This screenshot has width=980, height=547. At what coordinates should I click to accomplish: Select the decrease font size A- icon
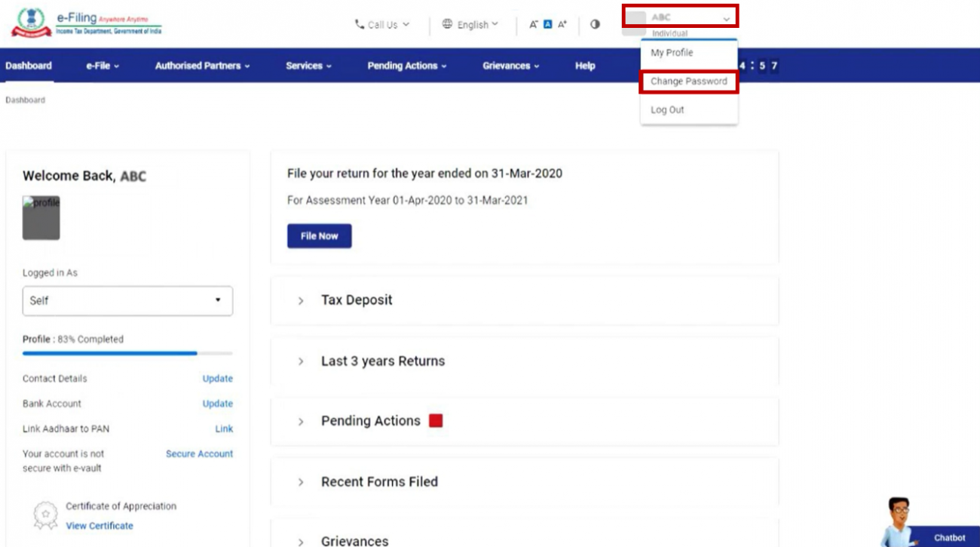pos(532,24)
